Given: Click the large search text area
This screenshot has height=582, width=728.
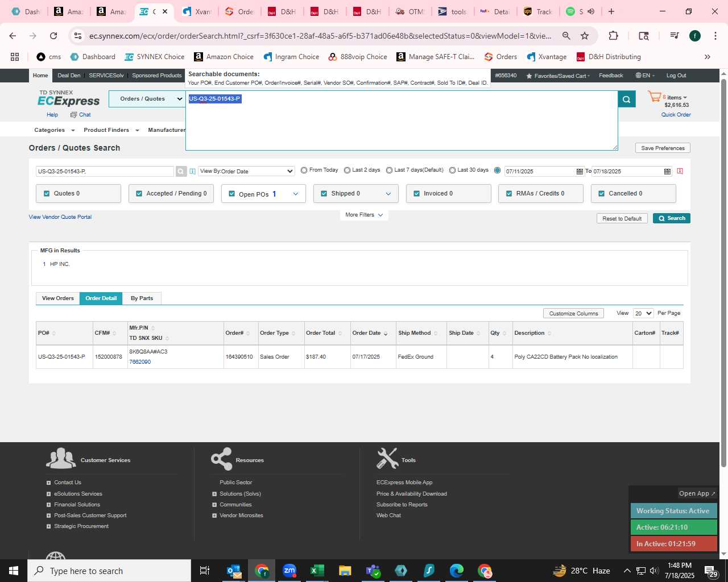Looking at the screenshot, I should tap(402, 120).
